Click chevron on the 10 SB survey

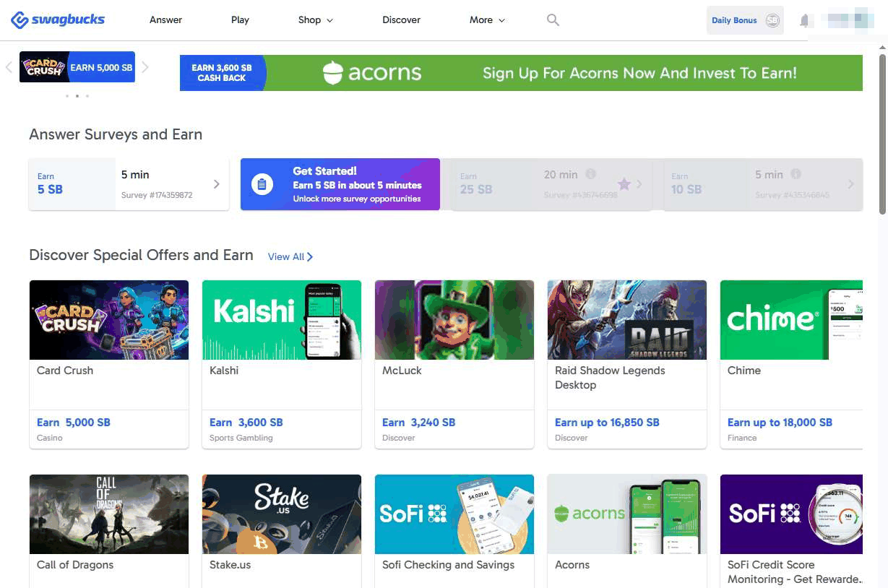(x=850, y=184)
